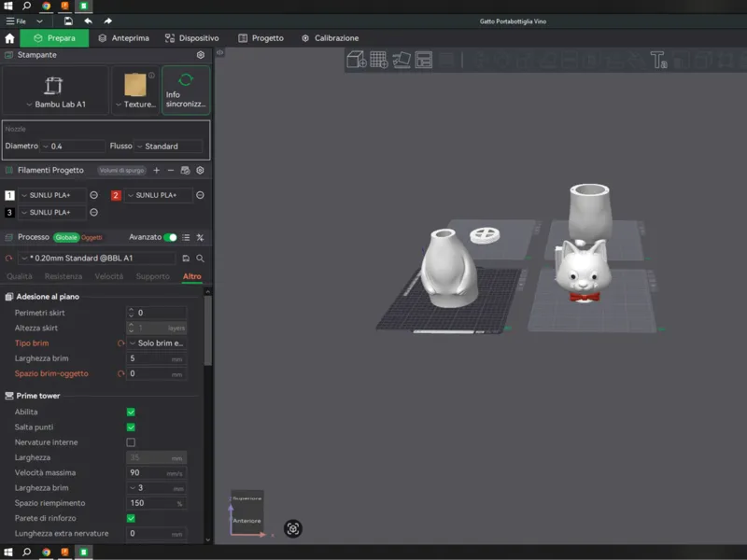Click the Info sincronizz button
The image size is (747, 560).
(x=186, y=91)
